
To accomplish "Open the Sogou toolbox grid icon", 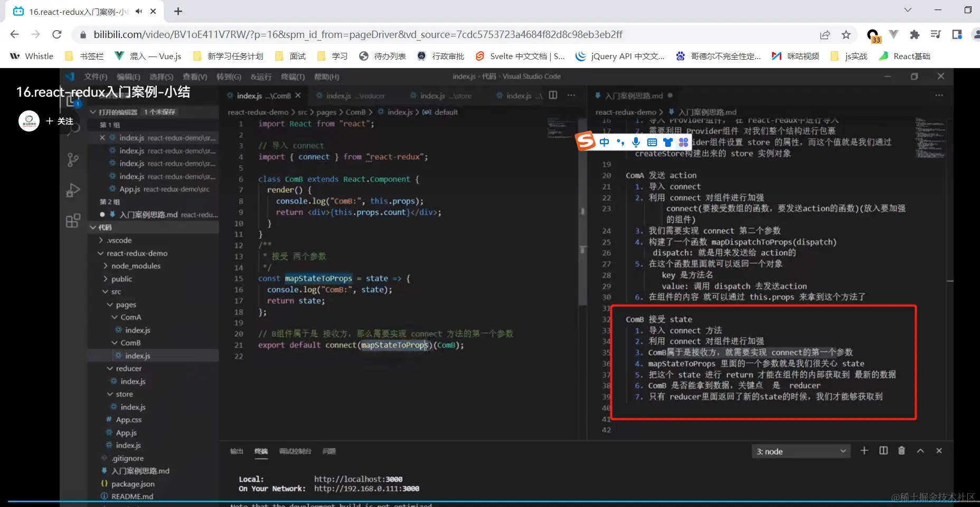I will (x=684, y=142).
